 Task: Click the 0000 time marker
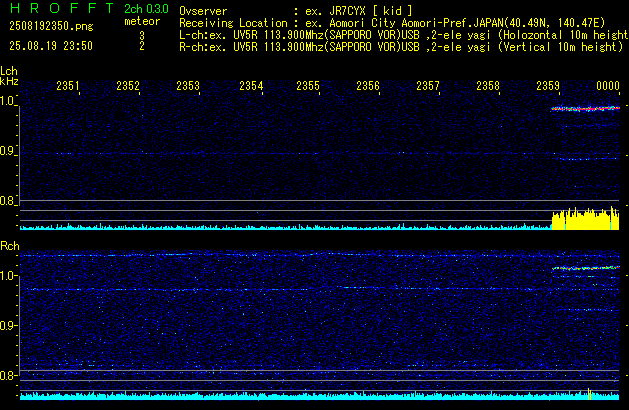click(x=608, y=86)
